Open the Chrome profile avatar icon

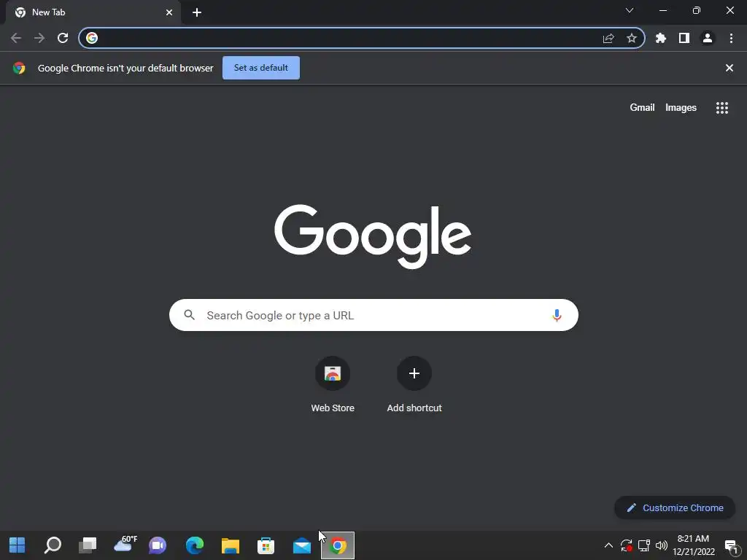[x=708, y=38]
